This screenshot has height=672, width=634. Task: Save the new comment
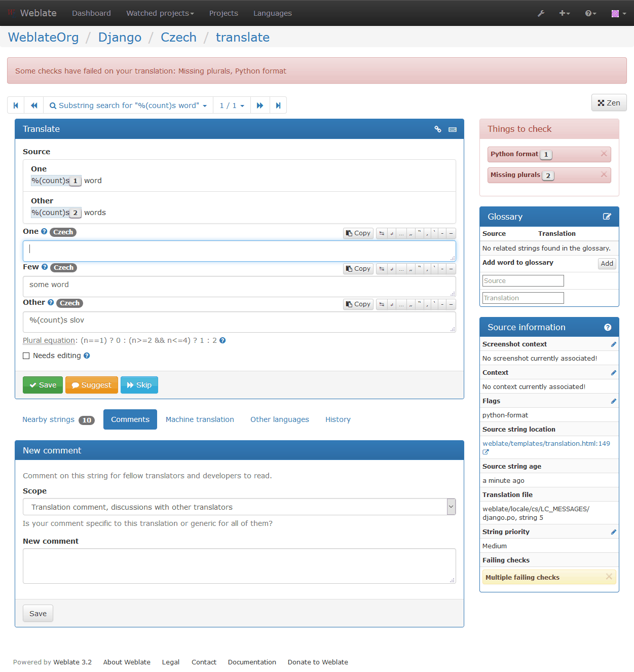tap(38, 613)
